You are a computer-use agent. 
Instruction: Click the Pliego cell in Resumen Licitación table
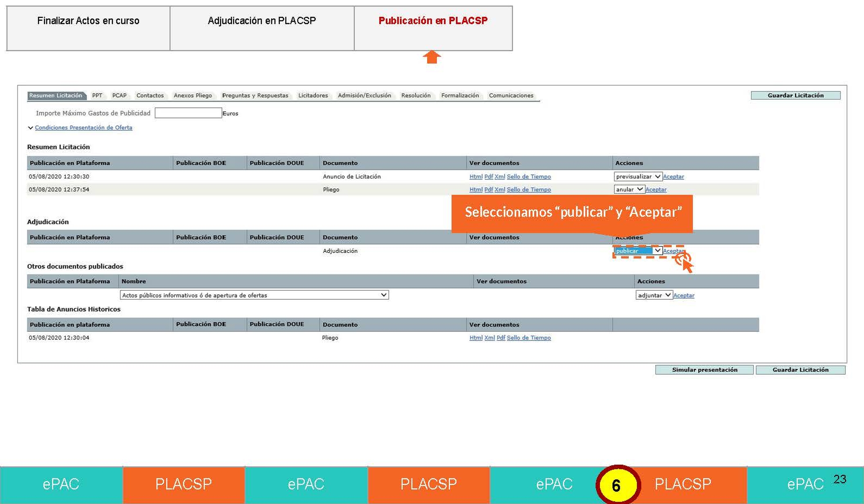[x=331, y=189]
